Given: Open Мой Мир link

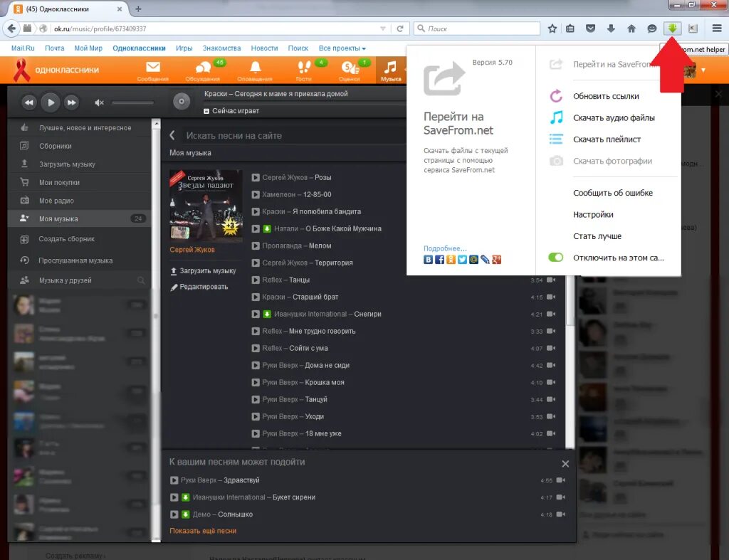Looking at the screenshot, I should 88,48.
